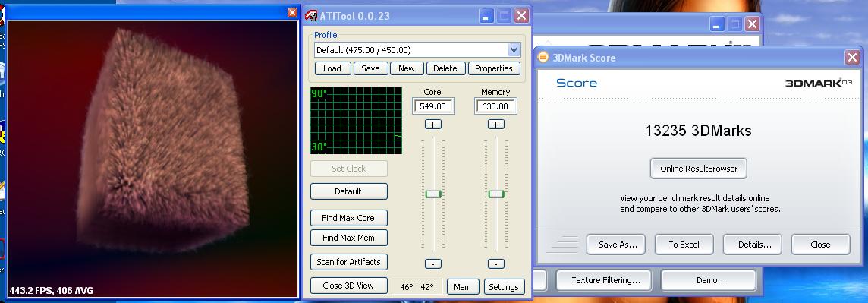Click the 443.2 FPS counter text

(51, 290)
